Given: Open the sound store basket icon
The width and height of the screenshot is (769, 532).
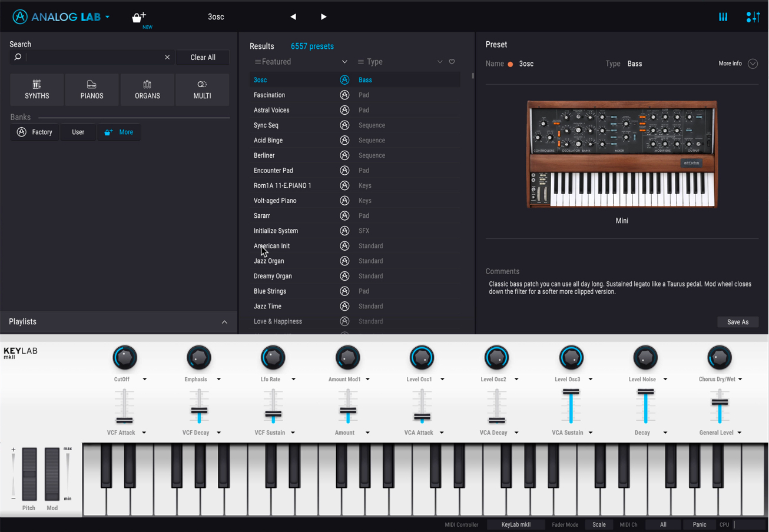Looking at the screenshot, I should tap(139, 17).
